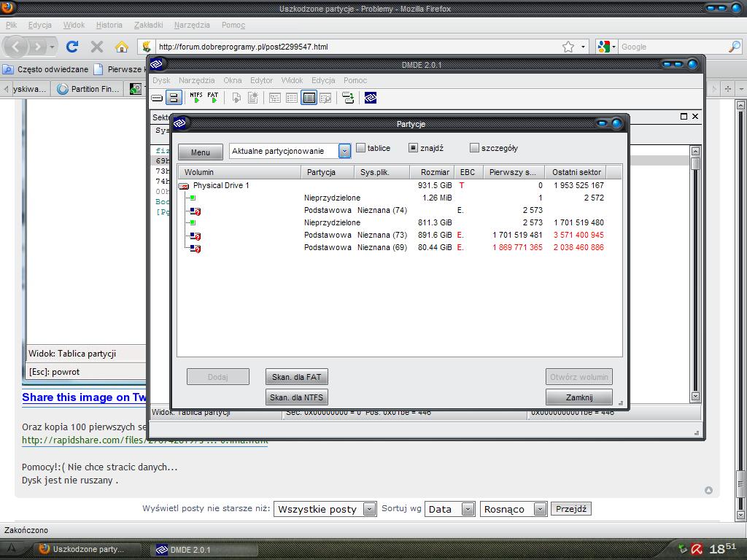
Task: Open Zakładki menu in Firefox
Action: pos(149,26)
